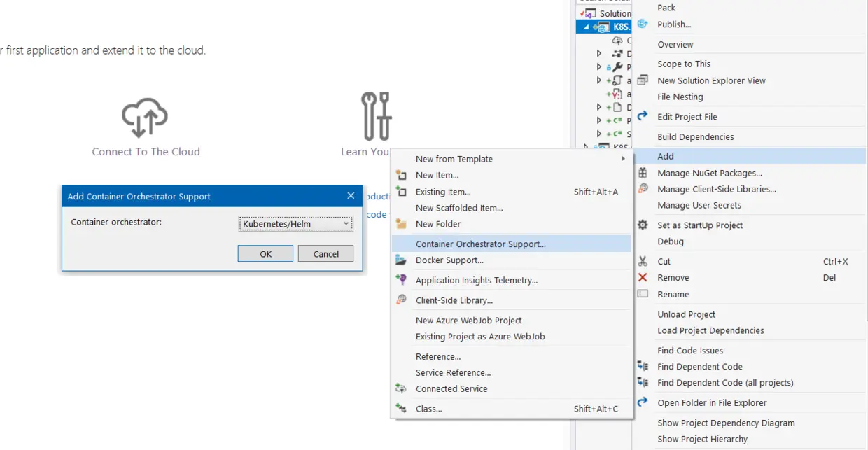
Task: Click the Container orchestrator: label
Action: [116, 222]
